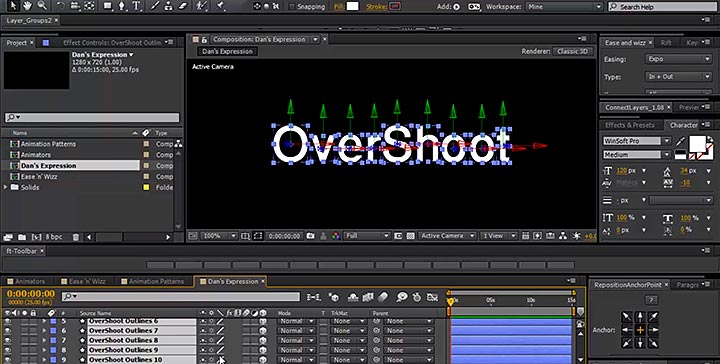Click the Character panel fill color swatch

pyautogui.click(x=697, y=144)
